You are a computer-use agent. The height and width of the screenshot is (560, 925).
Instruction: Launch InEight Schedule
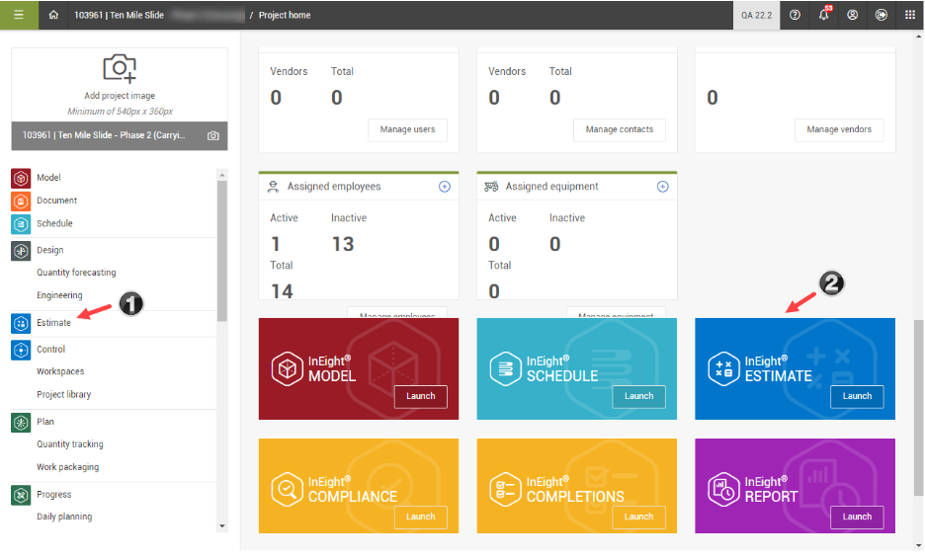(x=638, y=396)
